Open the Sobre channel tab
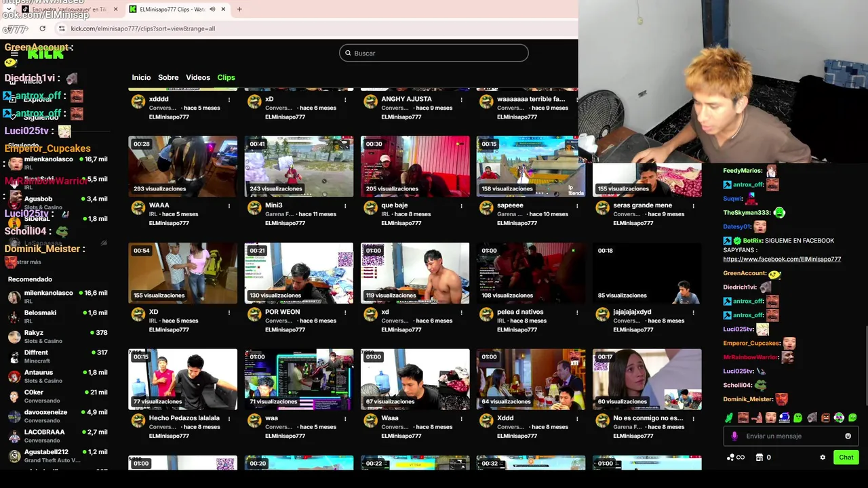Screen dimensions: 868x488 click(168, 77)
